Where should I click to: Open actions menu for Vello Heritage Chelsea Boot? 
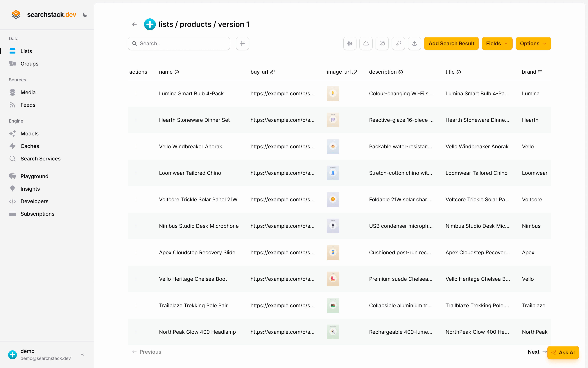(136, 279)
